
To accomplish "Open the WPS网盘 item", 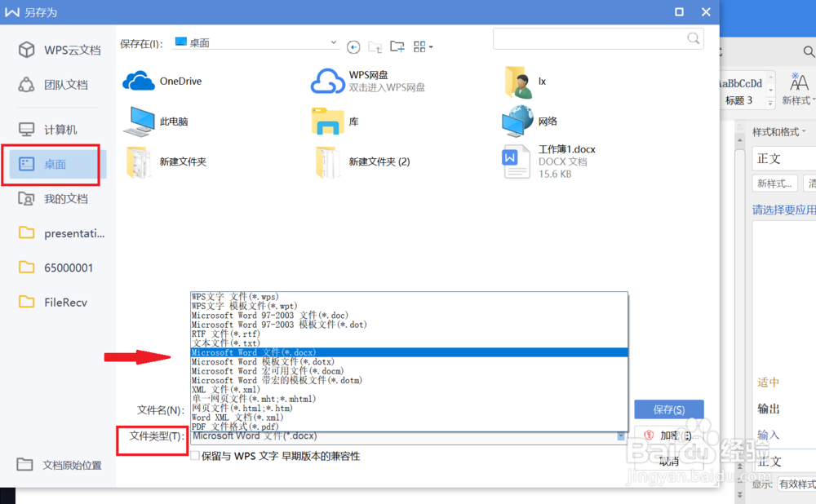I will (x=368, y=81).
